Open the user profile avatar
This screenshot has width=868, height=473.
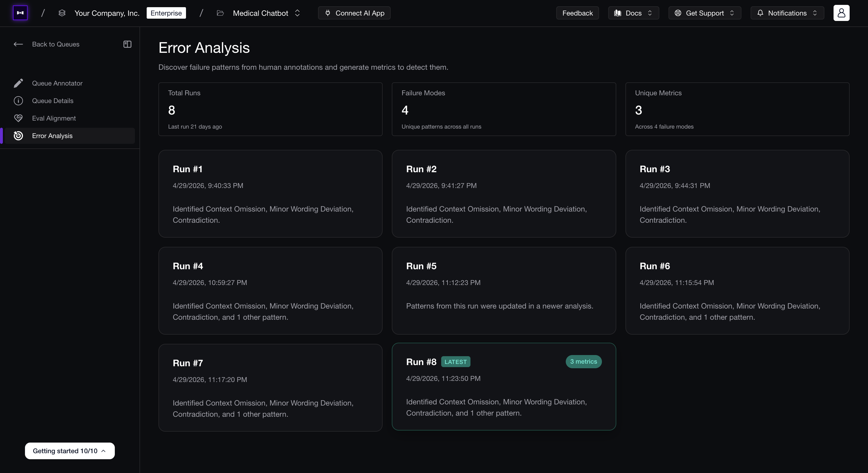[841, 13]
